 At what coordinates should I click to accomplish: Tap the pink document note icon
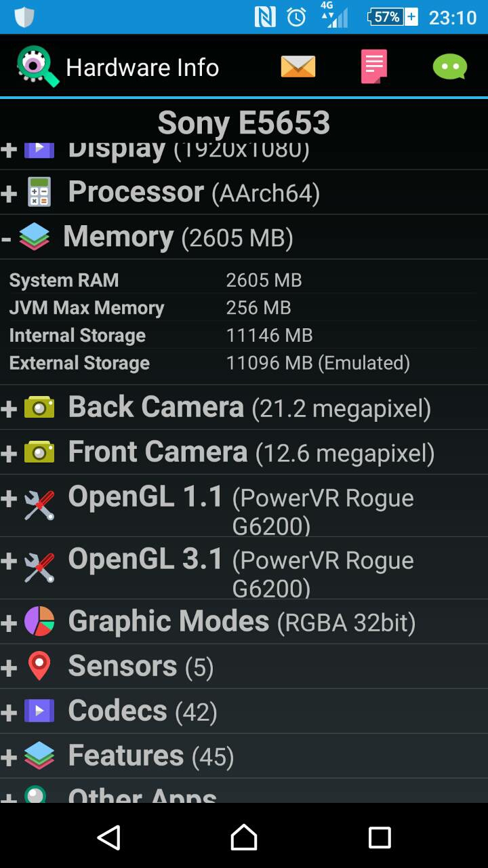[374, 66]
